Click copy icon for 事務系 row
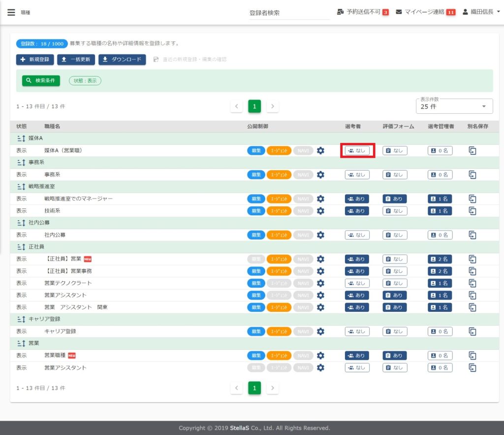This screenshot has height=435, width=504. click(x=472, y=175)
